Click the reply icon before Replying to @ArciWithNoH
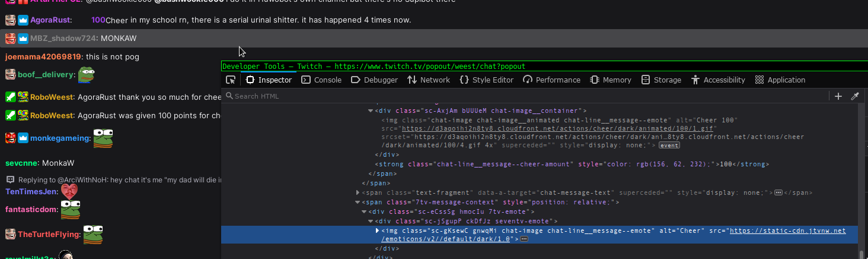The image size is (868, 259). [10, 179]
